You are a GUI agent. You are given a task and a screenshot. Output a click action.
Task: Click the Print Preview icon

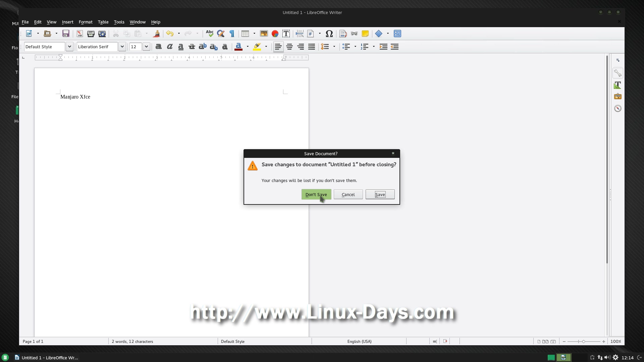tap(102, 34)
